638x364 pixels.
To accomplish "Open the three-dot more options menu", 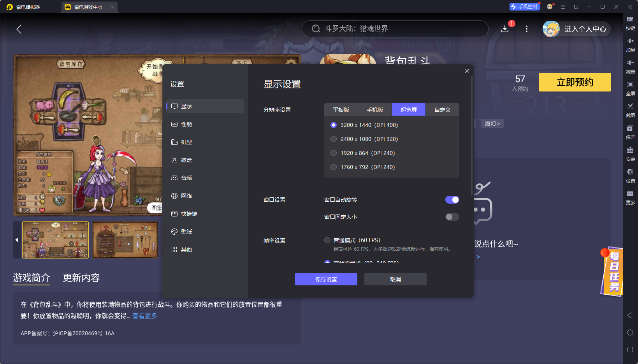I will tap(527, 29).
